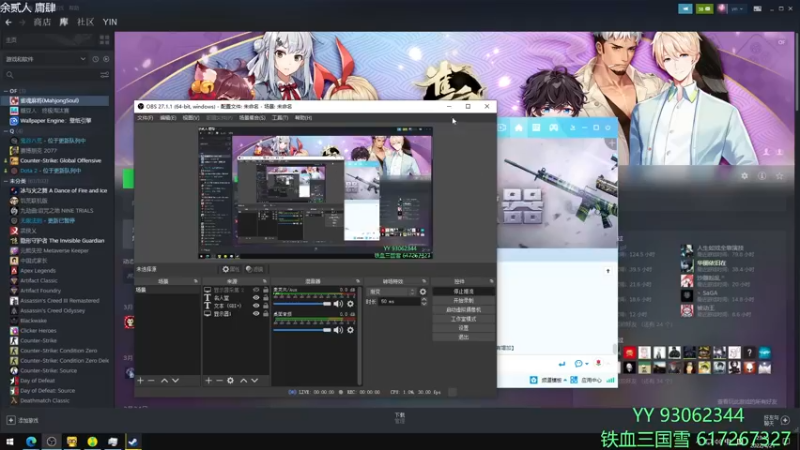Open Steam games and software filter dropdown
Viewport: 800px width, 450px height.
click(46, 59)
